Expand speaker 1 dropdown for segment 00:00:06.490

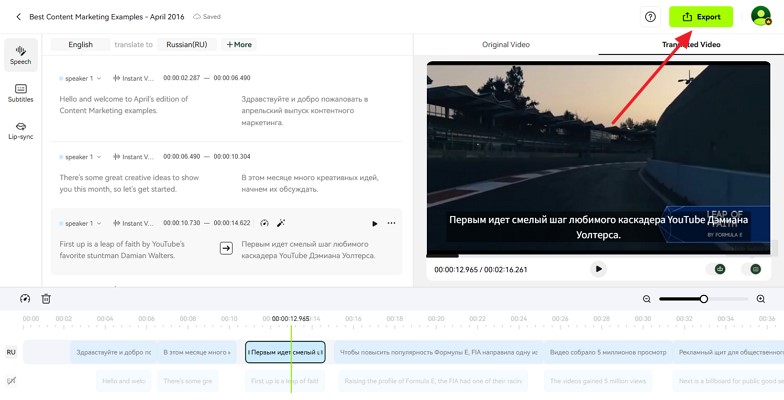[x=80, y=156]
